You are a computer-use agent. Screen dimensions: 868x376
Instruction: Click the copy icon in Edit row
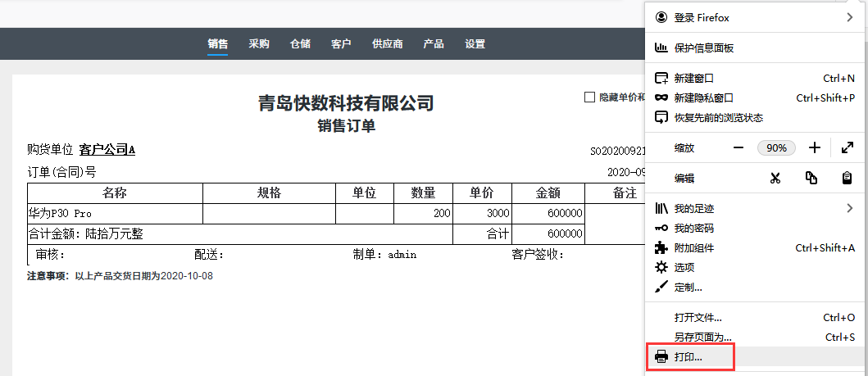point(811,178)
